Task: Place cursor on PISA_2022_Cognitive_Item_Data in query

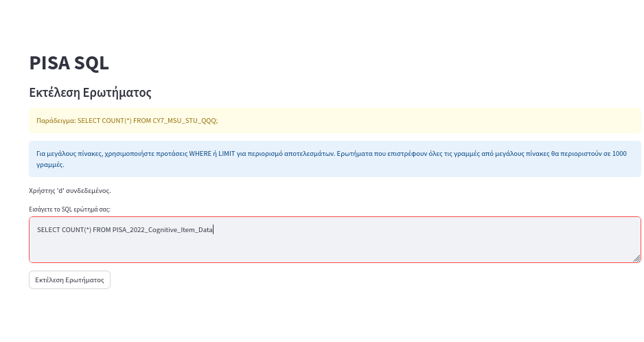Action: [x=163, y=230]
